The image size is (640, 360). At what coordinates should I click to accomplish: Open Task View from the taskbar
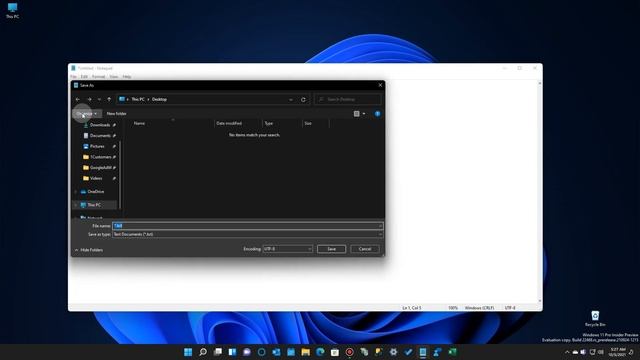[218, 352]
